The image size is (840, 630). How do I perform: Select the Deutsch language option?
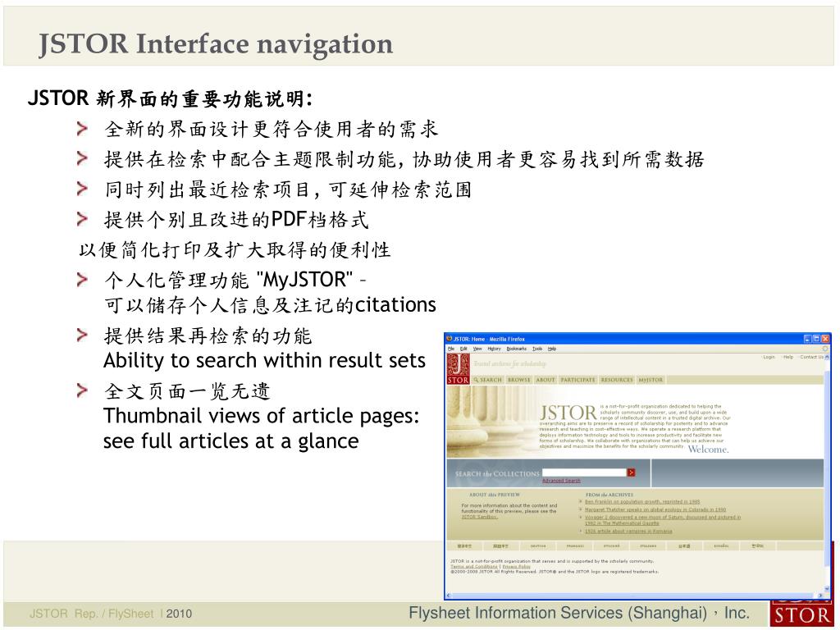coord(538,546)
